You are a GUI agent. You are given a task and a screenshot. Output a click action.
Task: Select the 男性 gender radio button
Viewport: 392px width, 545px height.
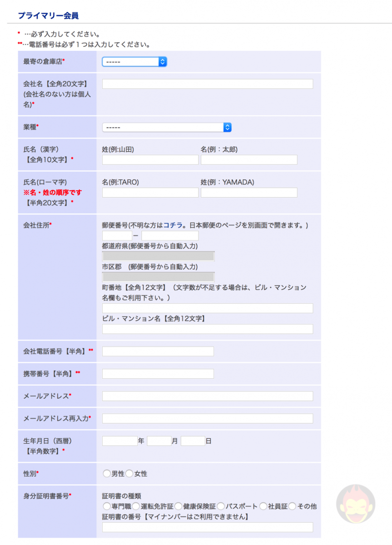[107, 473]
